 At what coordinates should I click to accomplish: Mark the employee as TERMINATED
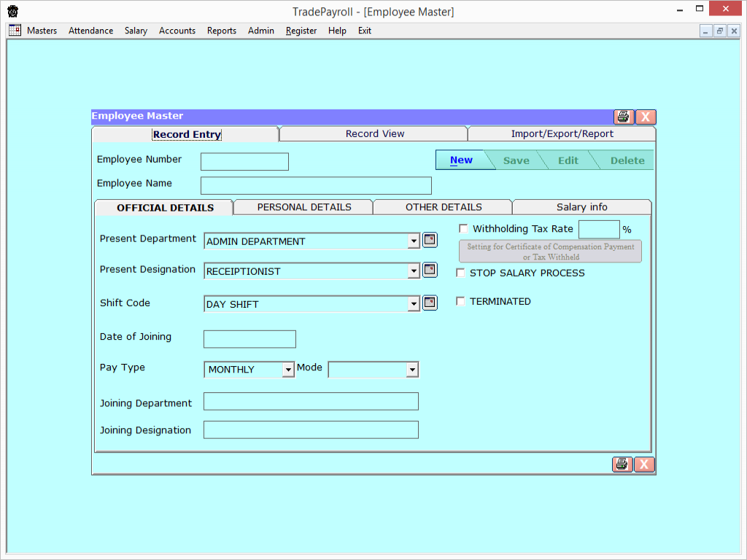tap(461, 301)
